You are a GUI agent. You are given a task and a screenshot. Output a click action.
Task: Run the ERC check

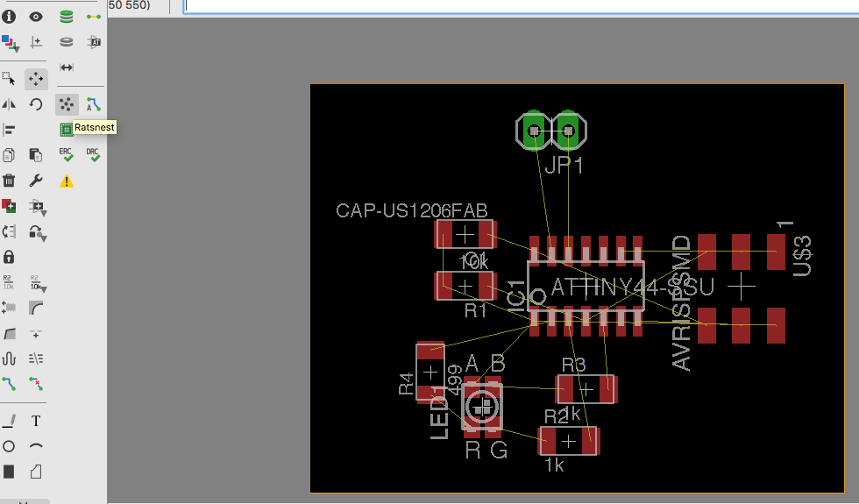tap(67, 155)
